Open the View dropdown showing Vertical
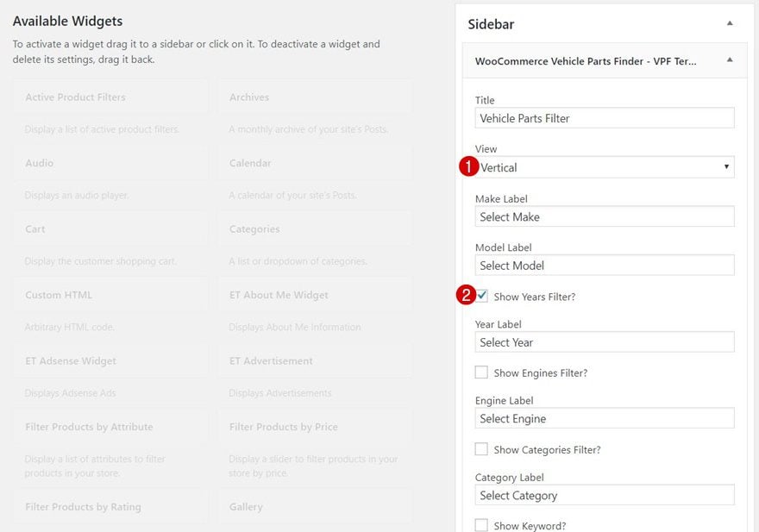Screen dimensions: 759x532 click(x=605, y=167)
